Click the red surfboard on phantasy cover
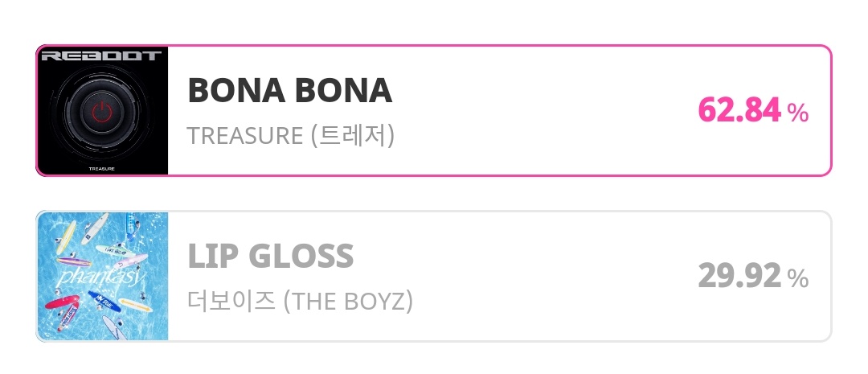The height and width of the screenshot is (374, 868). coord(61,302)
